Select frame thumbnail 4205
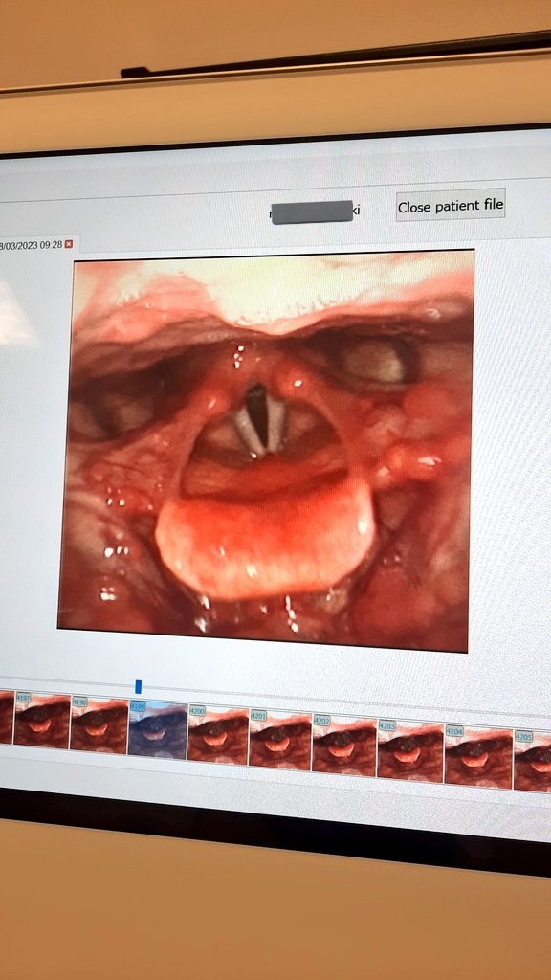The width and height of the screenshot is (551, 980). click(532, 761)
